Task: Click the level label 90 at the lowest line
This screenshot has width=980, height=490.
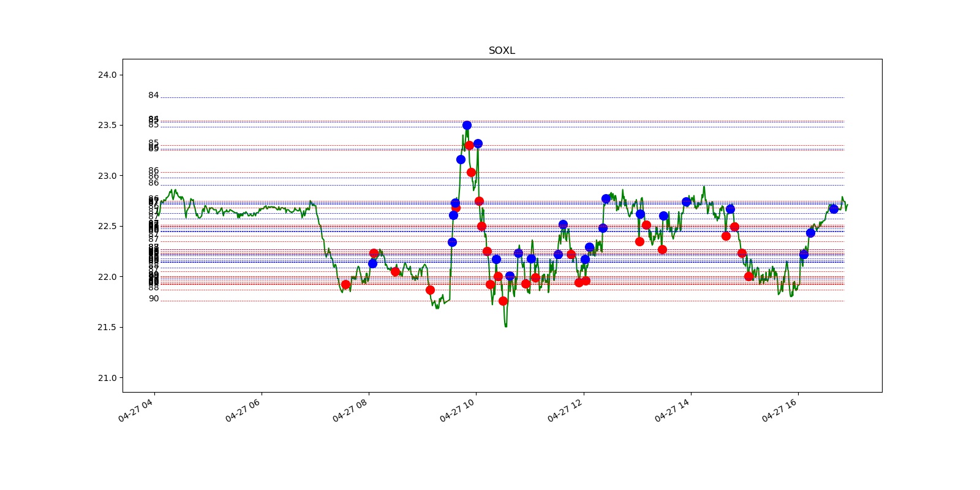Action: [153, 298]
